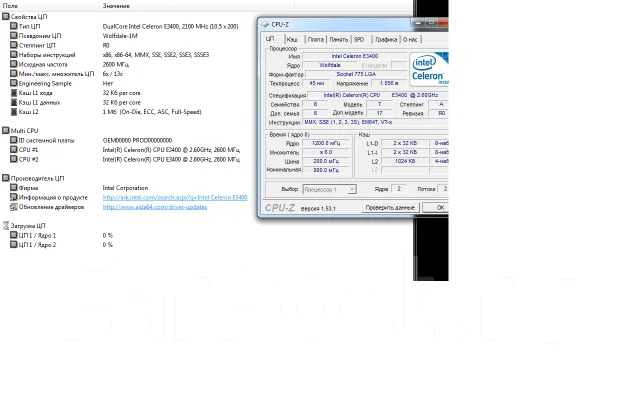The width and height of the screenshot is (640, 400).
Task: Open the ark.intel.com product information link
Action: [x=175, y=197]
